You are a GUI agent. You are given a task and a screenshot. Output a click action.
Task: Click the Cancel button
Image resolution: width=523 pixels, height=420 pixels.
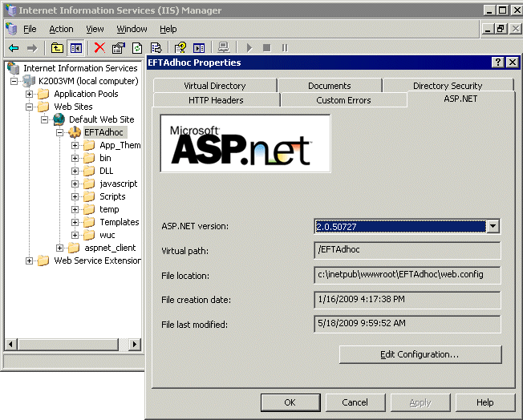(x=355, y=402)
